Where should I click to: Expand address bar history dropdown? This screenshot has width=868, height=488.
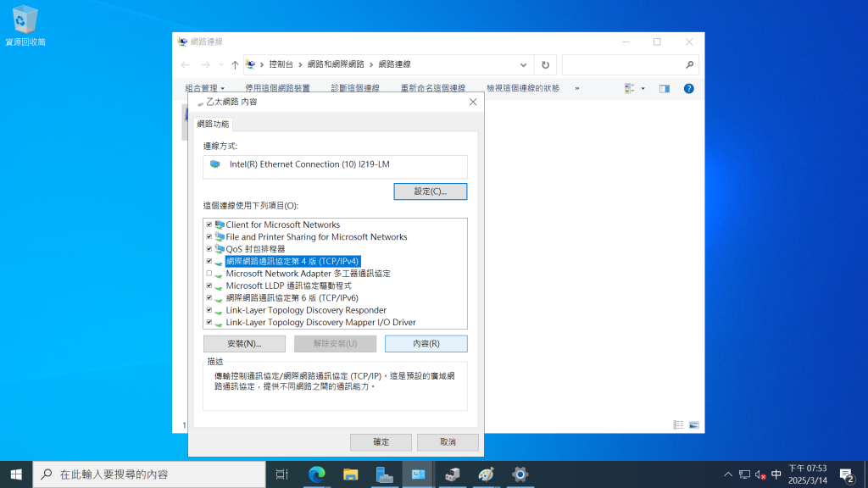pos(524,64)
